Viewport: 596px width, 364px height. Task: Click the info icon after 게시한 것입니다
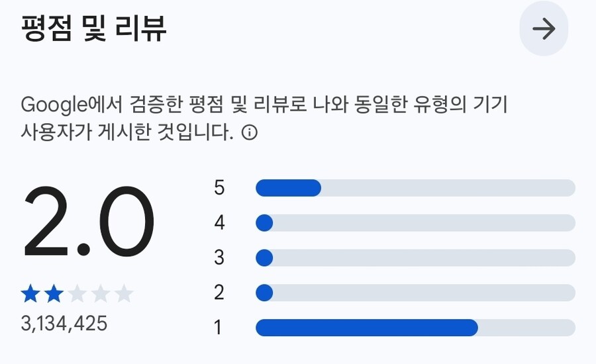250,133
